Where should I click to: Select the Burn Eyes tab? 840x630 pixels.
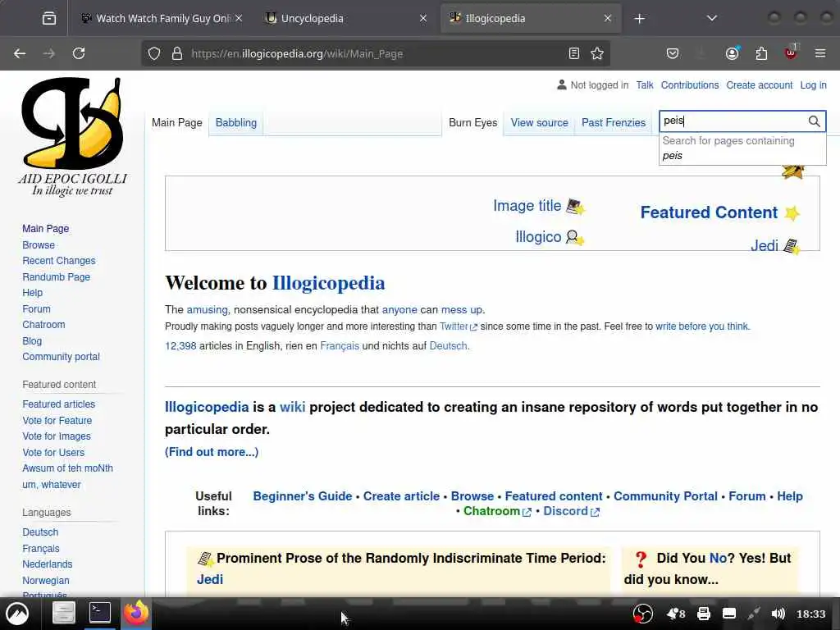472,123
